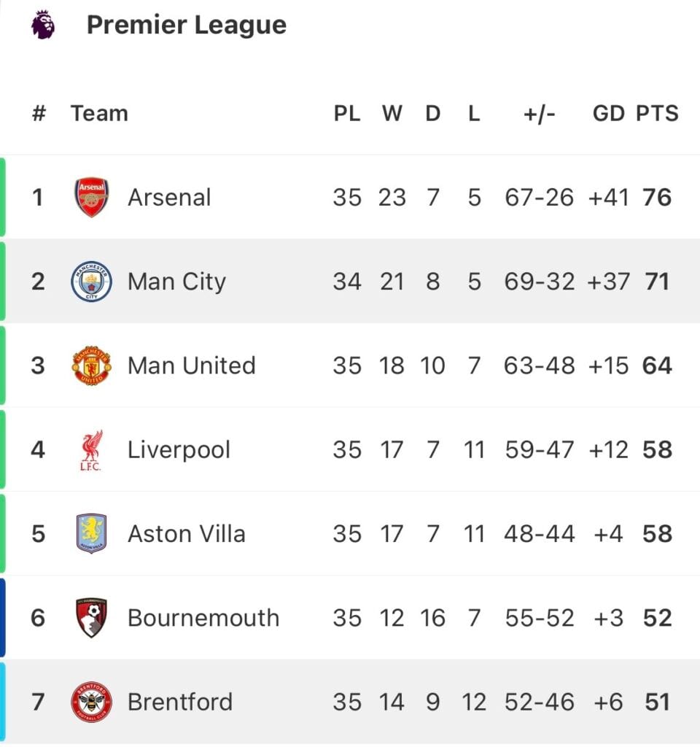Sort table by the PTS column header
This screenshot has height=747, width=700.
(x=657, y=113)
